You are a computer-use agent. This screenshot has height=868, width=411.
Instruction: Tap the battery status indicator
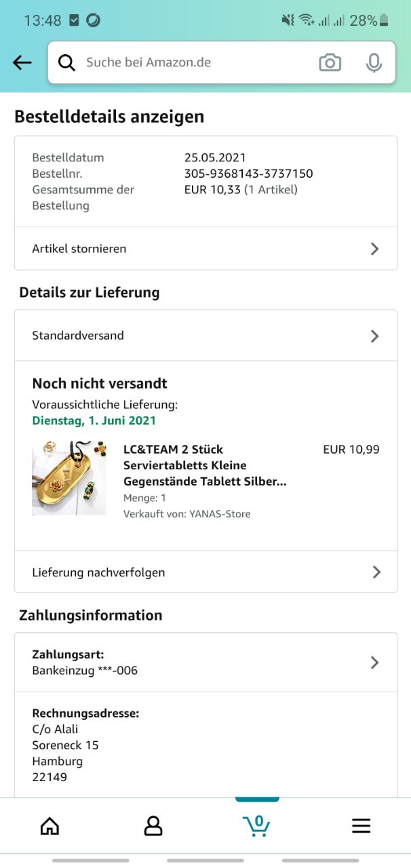tap(384, 20)
